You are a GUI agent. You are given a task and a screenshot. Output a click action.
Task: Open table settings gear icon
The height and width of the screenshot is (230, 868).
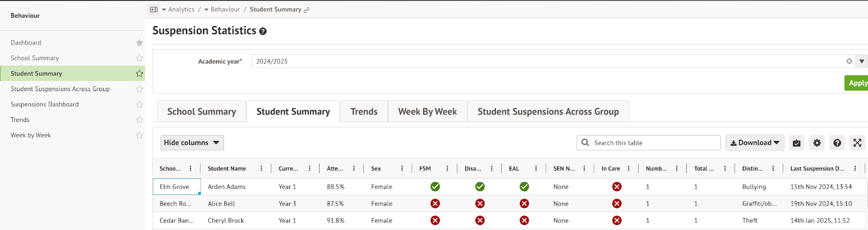[x=817, y=143]
